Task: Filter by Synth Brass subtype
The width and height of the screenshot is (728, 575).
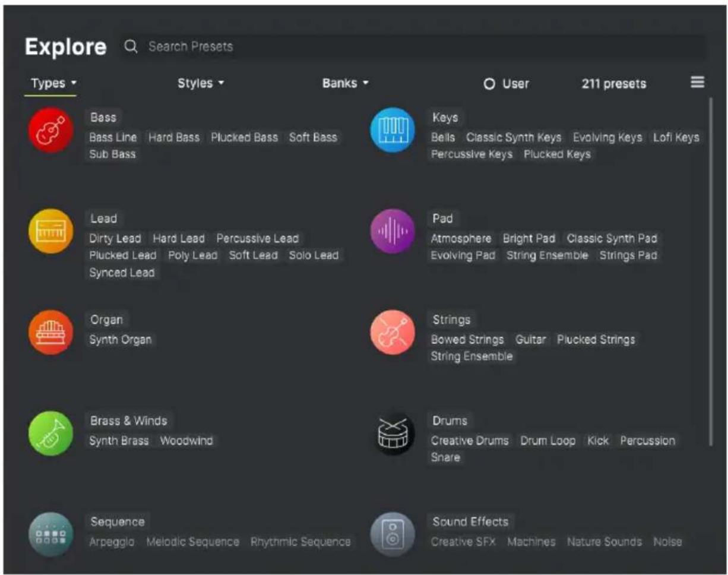Action: pos(119,441)
